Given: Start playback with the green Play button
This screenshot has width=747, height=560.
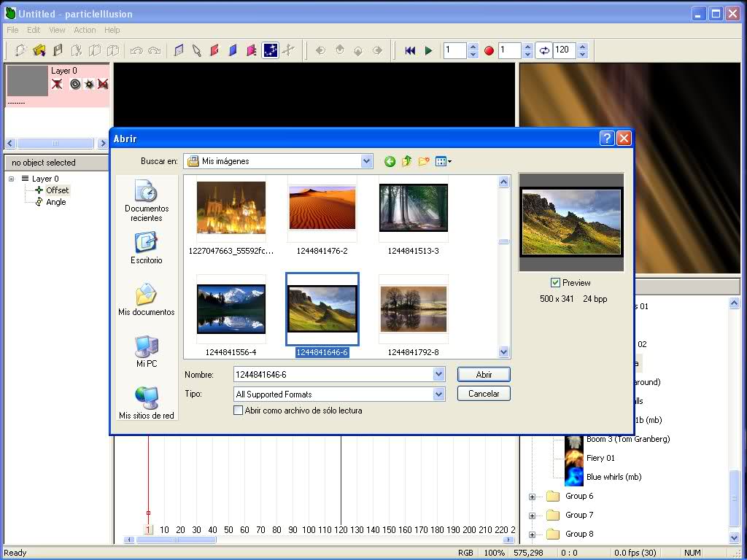Looking at the screenshot, I should click(428, 50).
